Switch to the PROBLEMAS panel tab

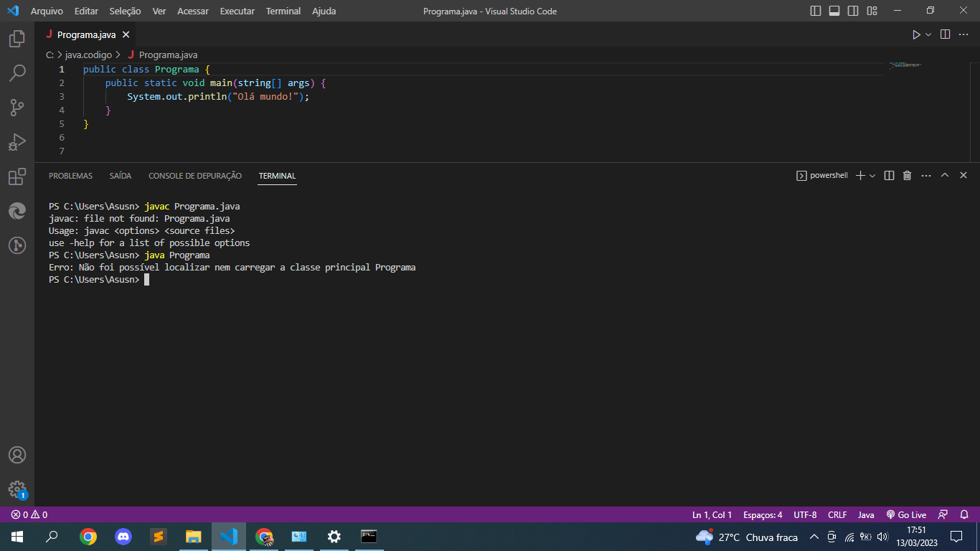(70, 176)
